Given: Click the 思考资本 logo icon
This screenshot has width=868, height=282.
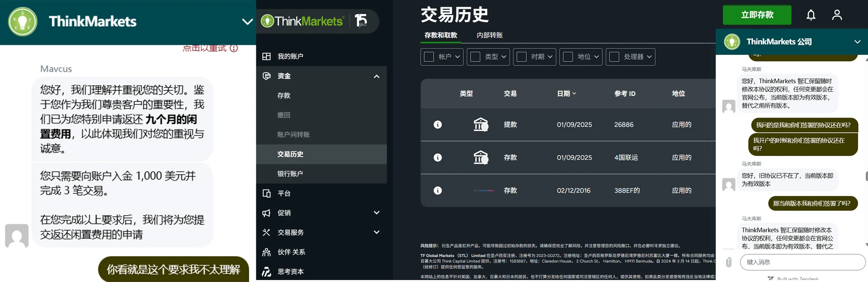Looking at the screenshot, I should (266, 272).
